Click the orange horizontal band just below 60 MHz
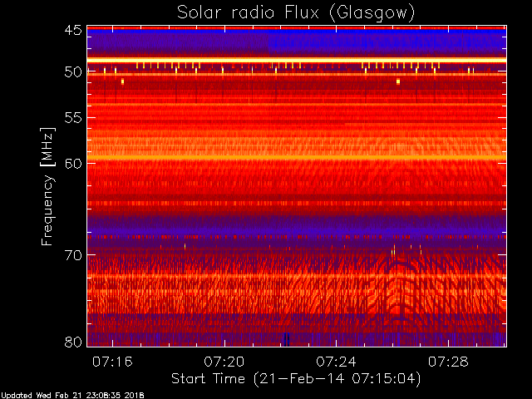The width and height of the screenshot is (532, 399). tap(297, 158)
